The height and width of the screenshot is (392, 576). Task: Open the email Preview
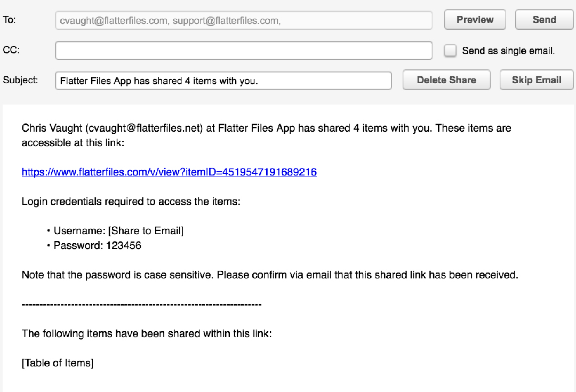pos(475,20)
